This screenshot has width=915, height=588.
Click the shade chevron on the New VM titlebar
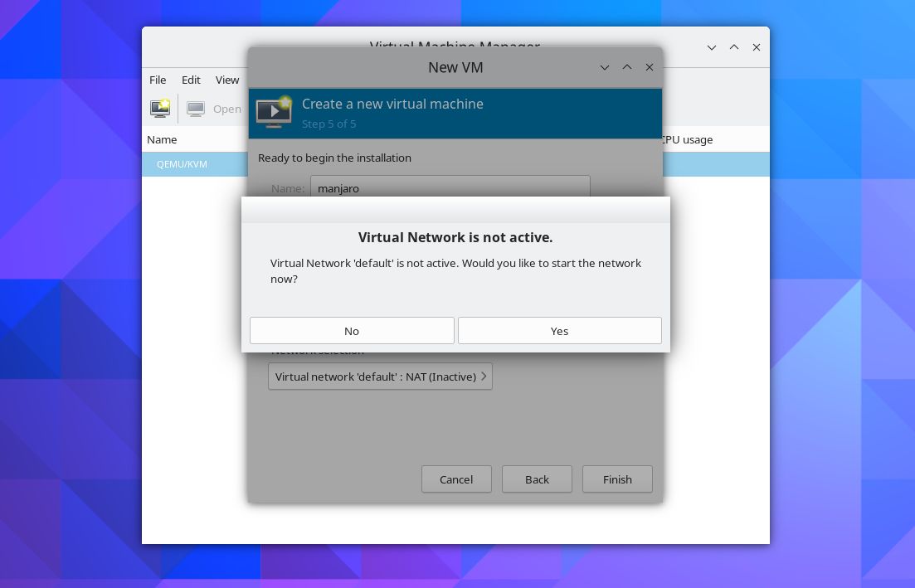(x=604, y=67)
